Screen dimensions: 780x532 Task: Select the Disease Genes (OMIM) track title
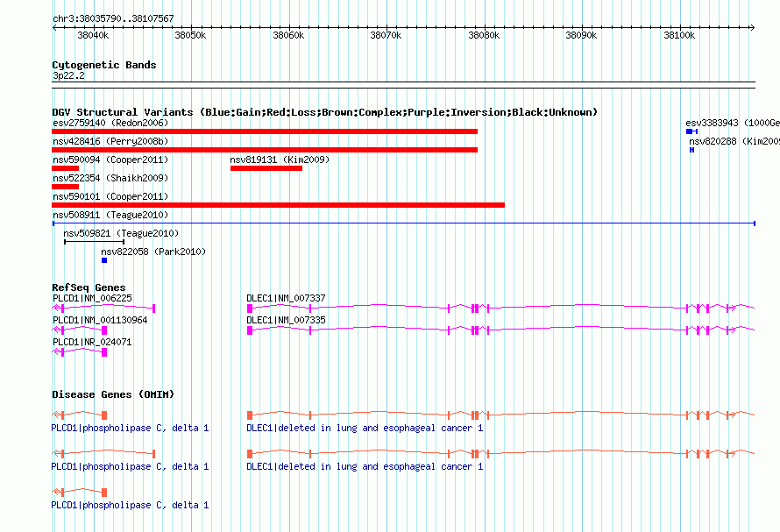point(113,394)
